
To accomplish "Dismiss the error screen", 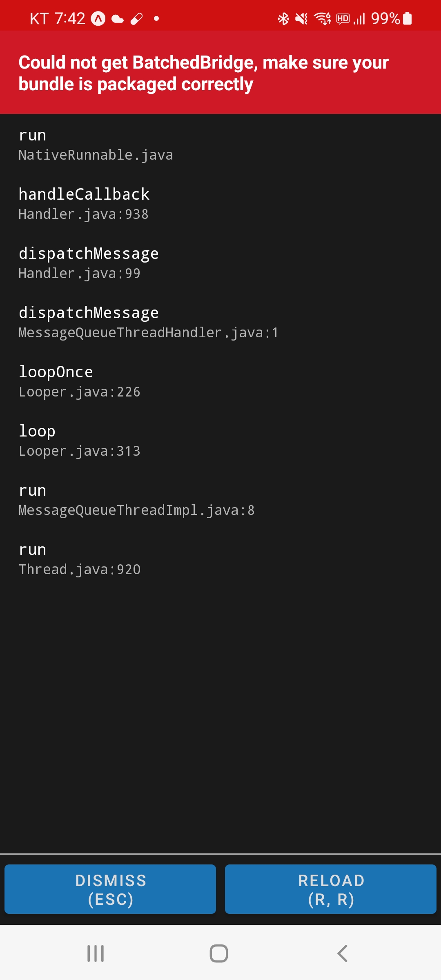I will tap(110, 889).
